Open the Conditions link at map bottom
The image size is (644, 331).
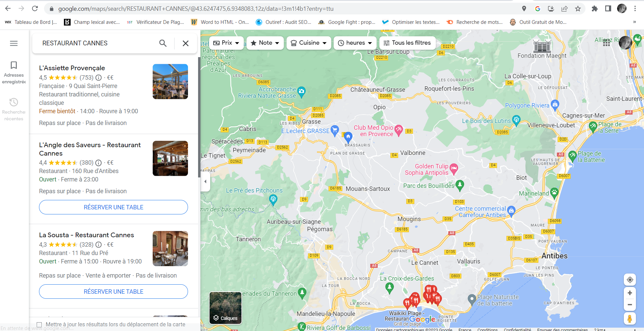coord(487,329)
